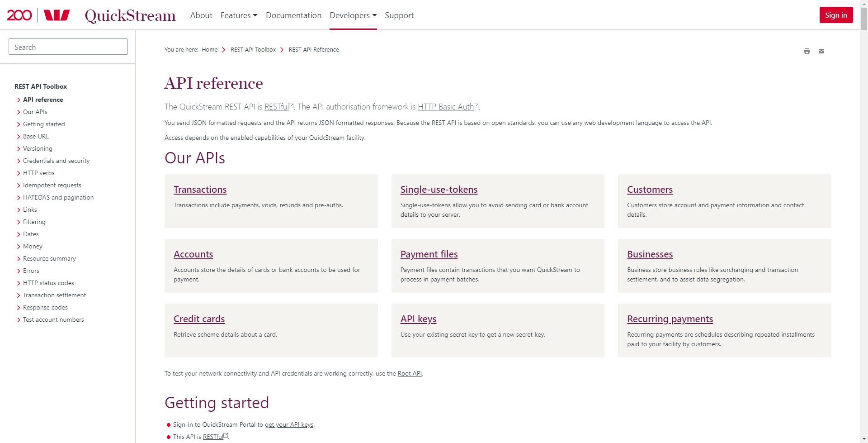Open HATEOAS and pagination sidebar item

tap(58, 197)
